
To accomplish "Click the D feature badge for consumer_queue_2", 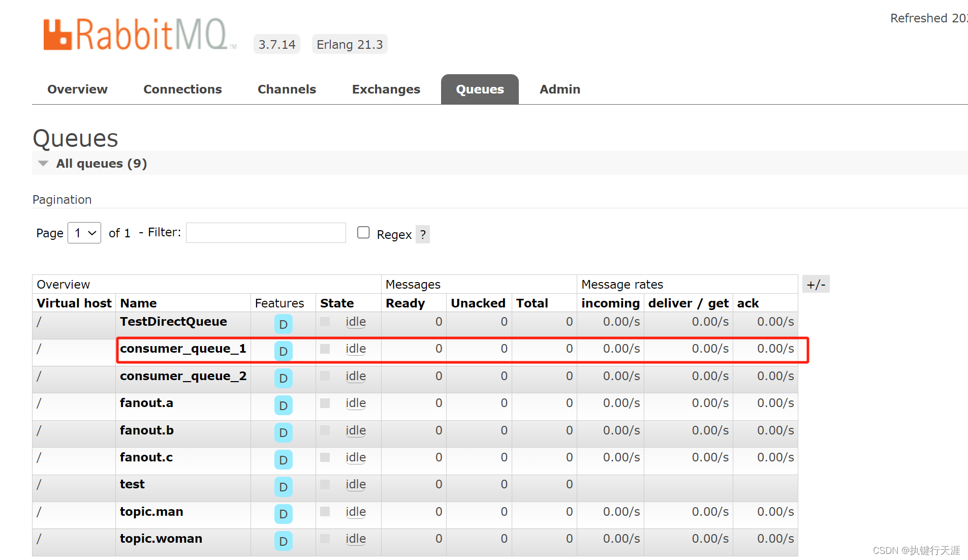I will [x=284, y=379].
